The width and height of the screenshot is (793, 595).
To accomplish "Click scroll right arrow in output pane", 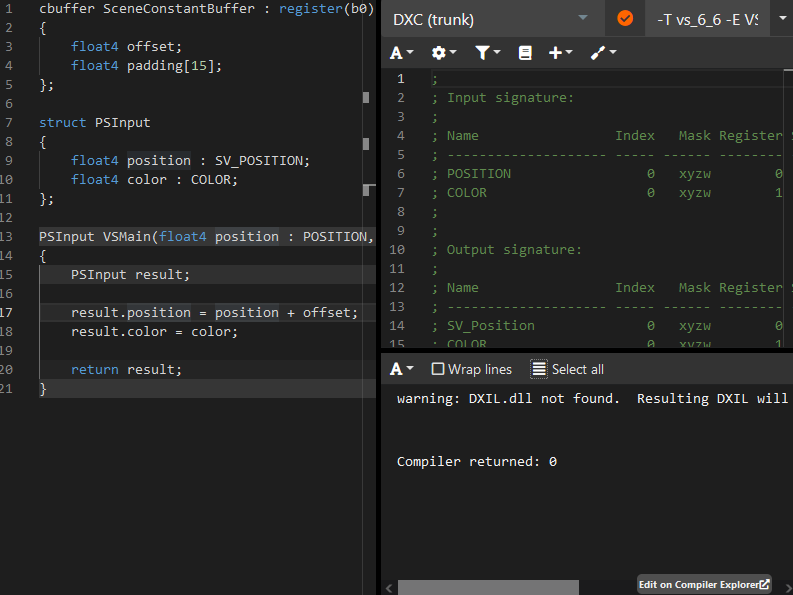I will (786, 587).
